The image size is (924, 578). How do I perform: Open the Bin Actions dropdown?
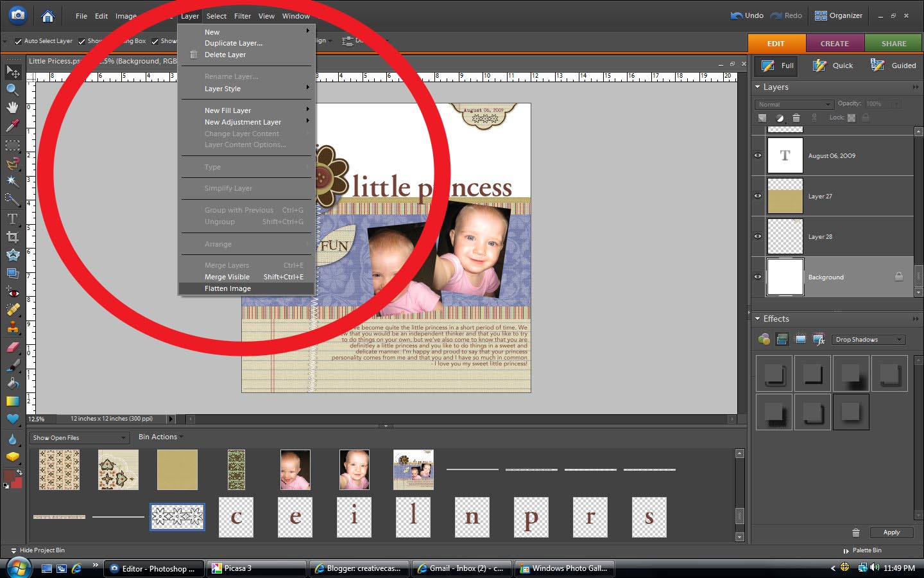(x=160, y=437)
